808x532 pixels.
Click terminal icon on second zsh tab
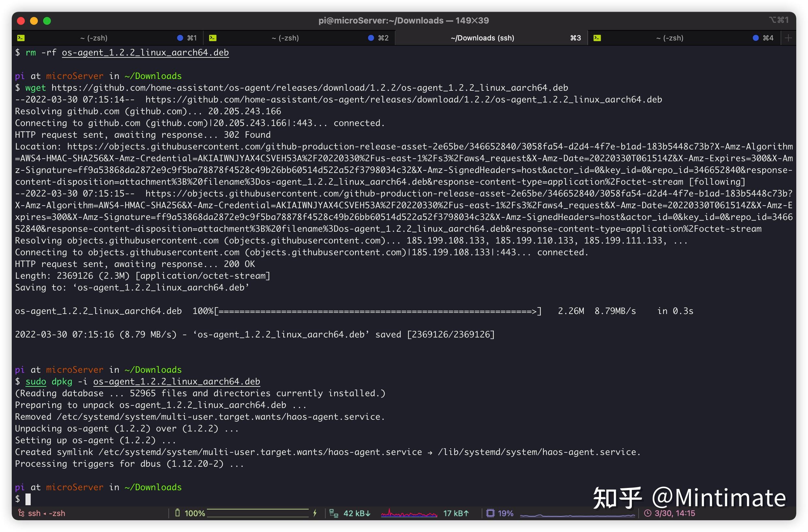coord(212,38)
